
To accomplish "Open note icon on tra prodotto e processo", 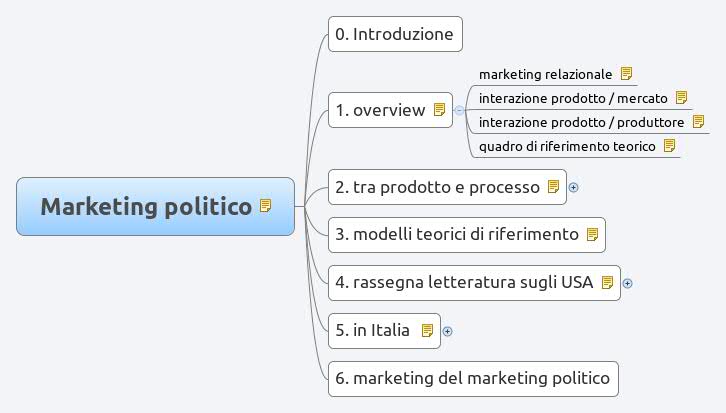I will (x=553, y=187).
